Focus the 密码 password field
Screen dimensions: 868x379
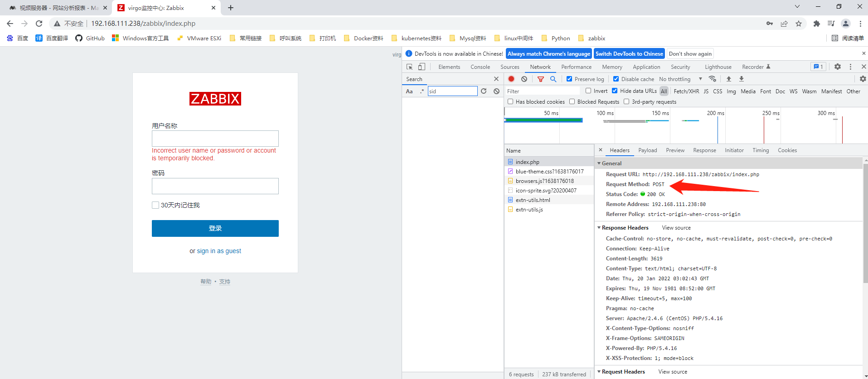215,186
